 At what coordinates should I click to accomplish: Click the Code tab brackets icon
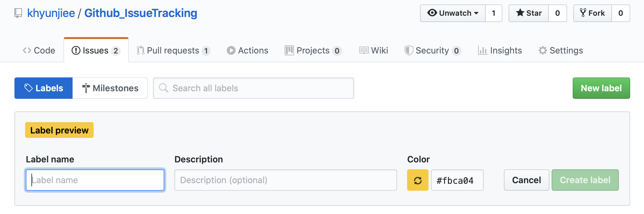coord(27,50)
